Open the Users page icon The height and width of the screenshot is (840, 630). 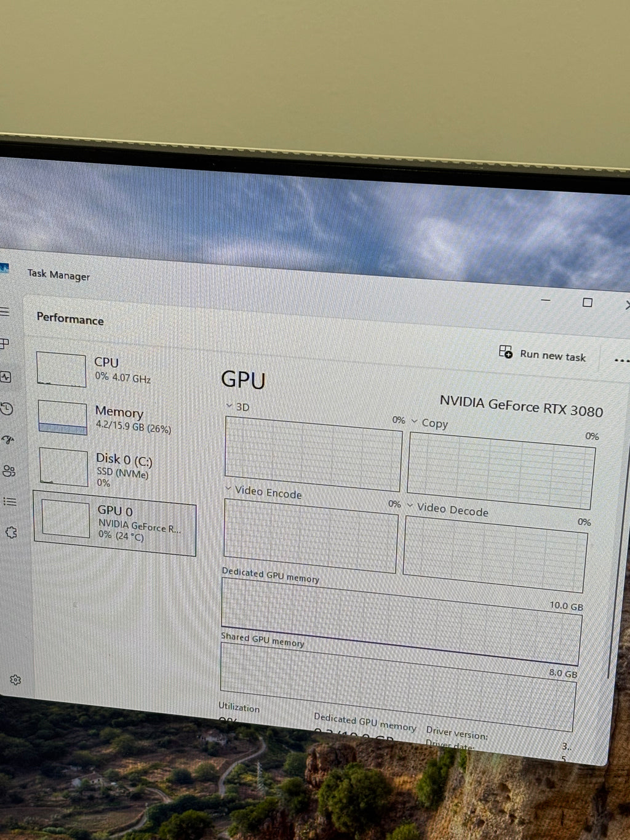[9, 471]
